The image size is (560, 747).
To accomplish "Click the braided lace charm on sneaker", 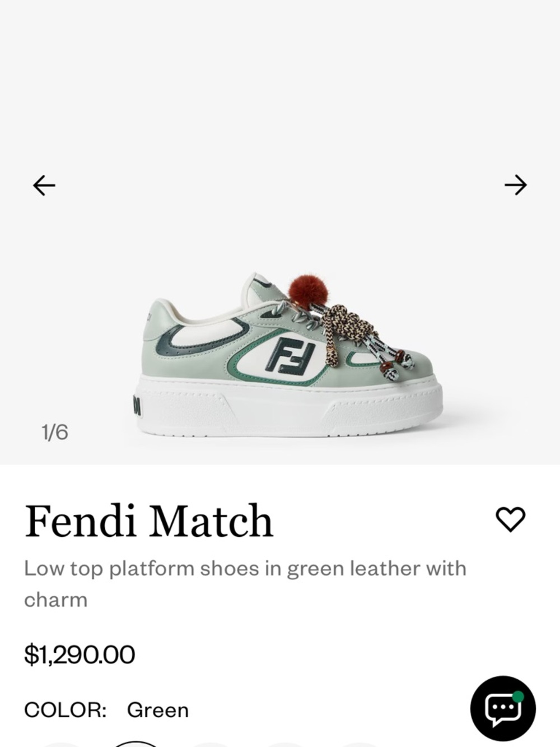I will [x=342, y=331].
